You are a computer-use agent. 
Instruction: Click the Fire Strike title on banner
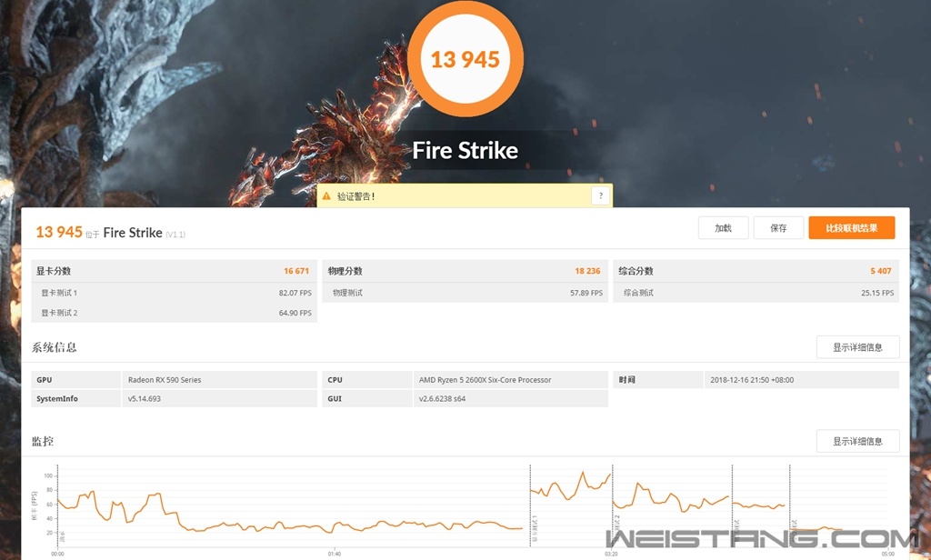tap(465, 150)
